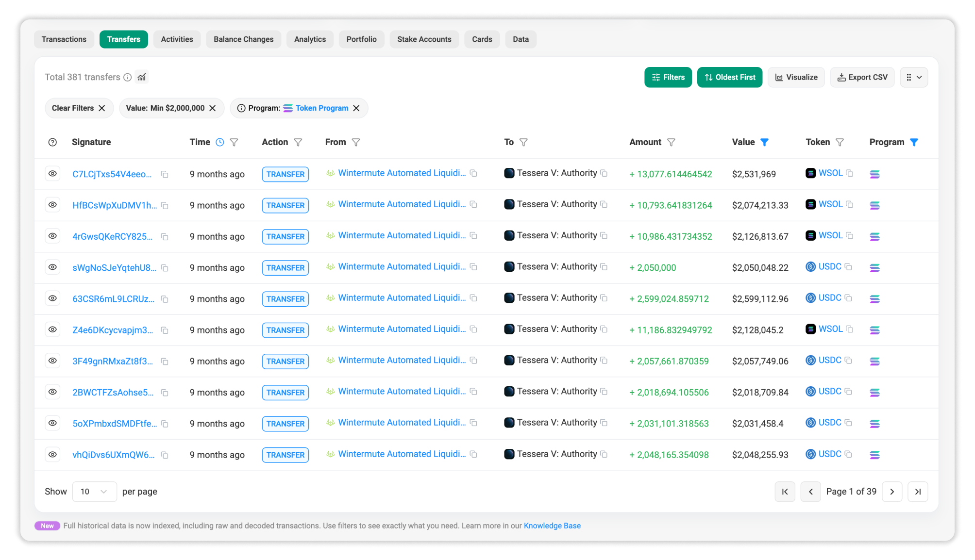975x560 pixels.
Task: Go to the previous page
Action: (810, 492)
